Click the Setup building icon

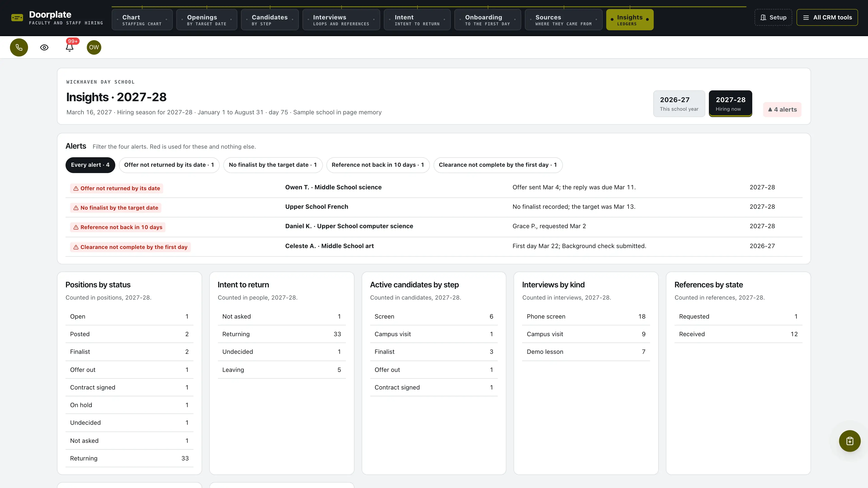click(763, 18)
